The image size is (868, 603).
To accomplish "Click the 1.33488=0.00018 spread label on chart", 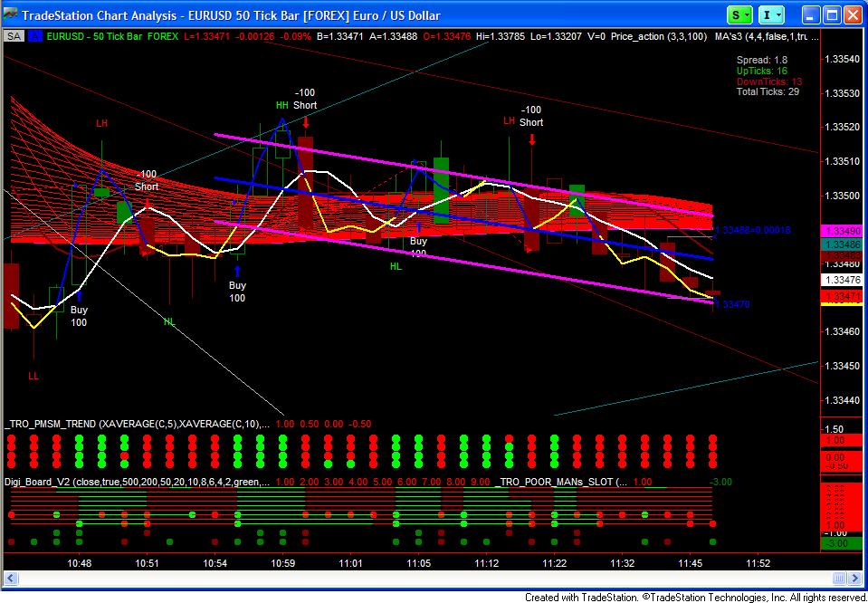I will (x=753, y=230).
